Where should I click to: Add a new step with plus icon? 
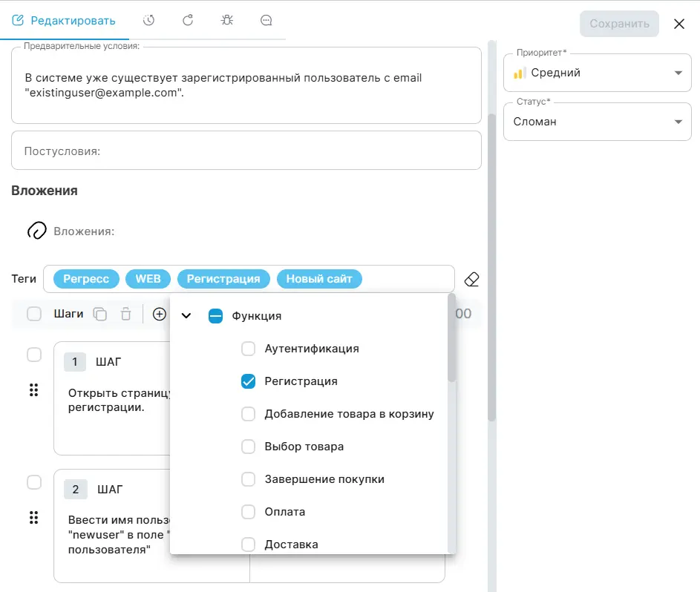point(159,314)
